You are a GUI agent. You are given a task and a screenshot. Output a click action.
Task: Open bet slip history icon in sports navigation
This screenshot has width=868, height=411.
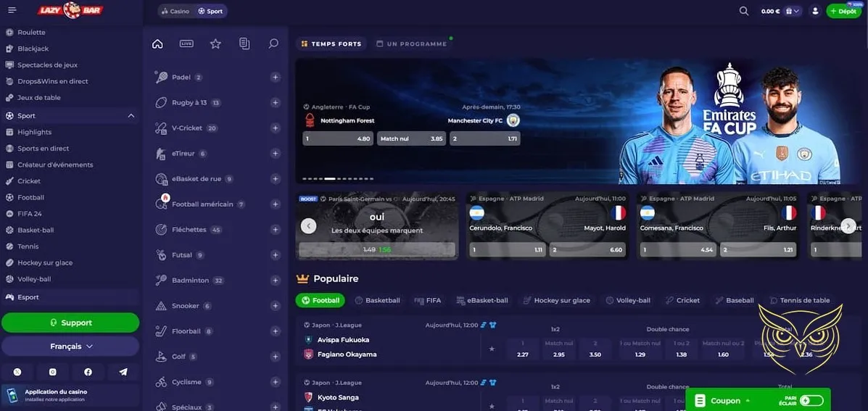coord(244,43)
